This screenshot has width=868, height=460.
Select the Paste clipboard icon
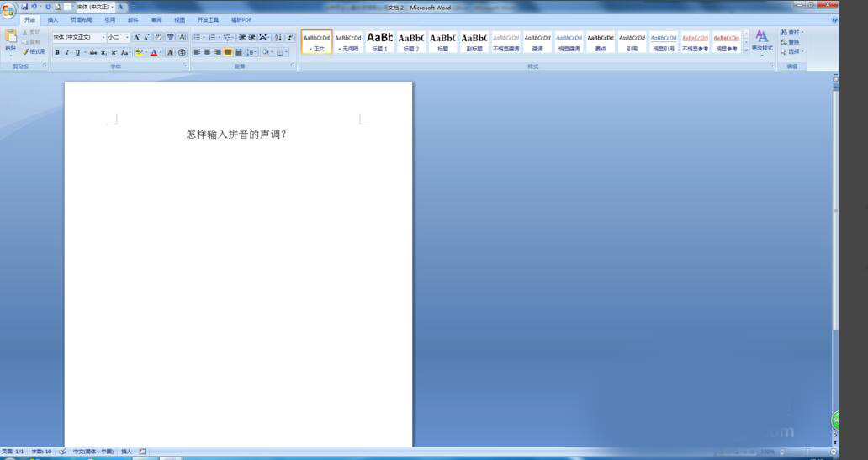tap(11, 37)
